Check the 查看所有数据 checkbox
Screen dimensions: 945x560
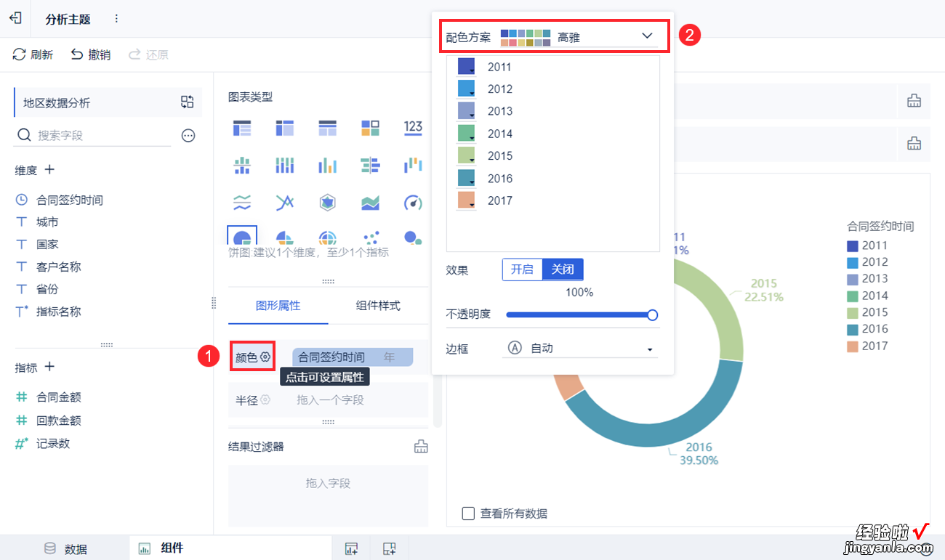pyautogui.click(x=469, y=514)
